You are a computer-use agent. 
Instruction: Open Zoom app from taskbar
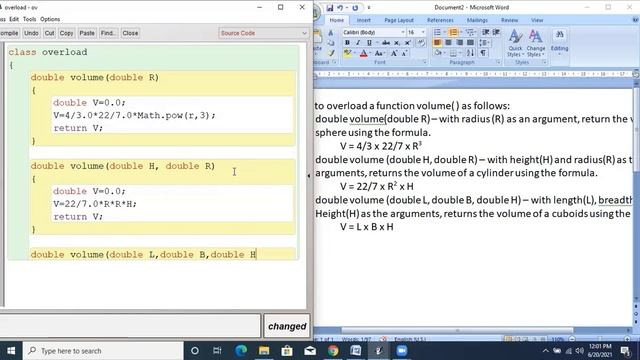402,351
